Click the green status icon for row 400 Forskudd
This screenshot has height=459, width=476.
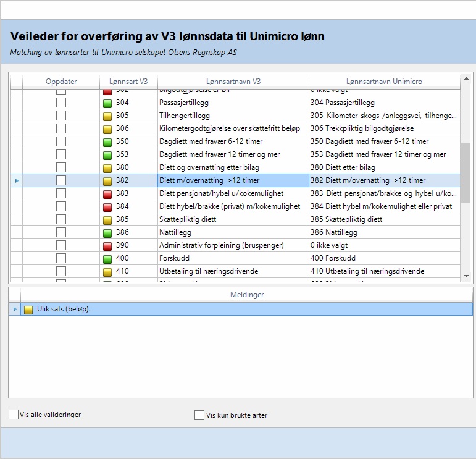107,259
